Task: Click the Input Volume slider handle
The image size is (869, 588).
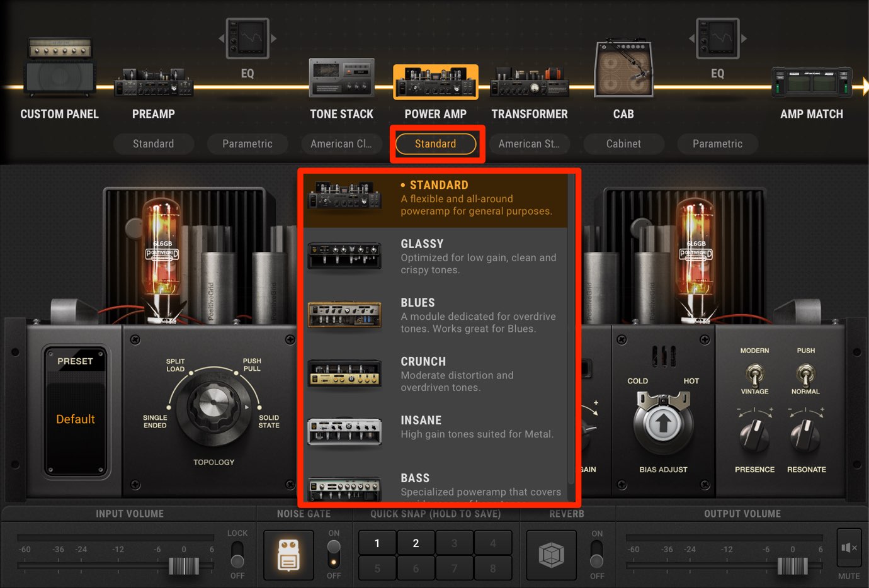Action: pyautogui.click(x=184, y=566)
